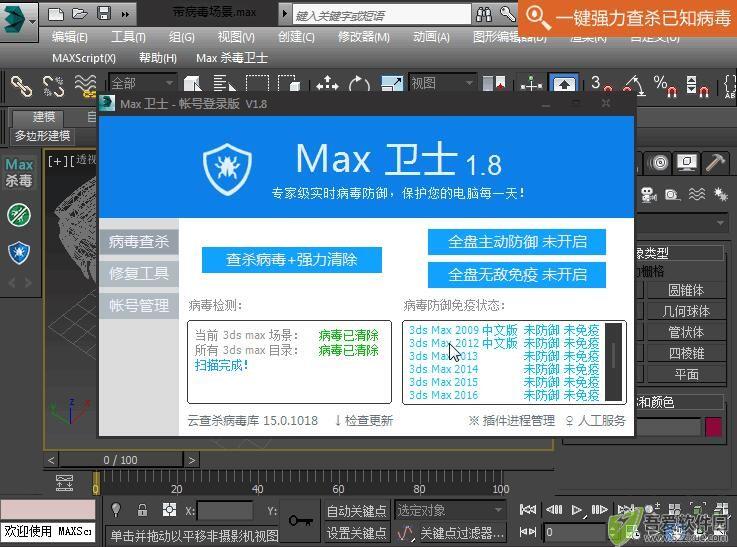Click the green circular scan icon in sidebar
The image size is (737, 547).
[19, 215]
